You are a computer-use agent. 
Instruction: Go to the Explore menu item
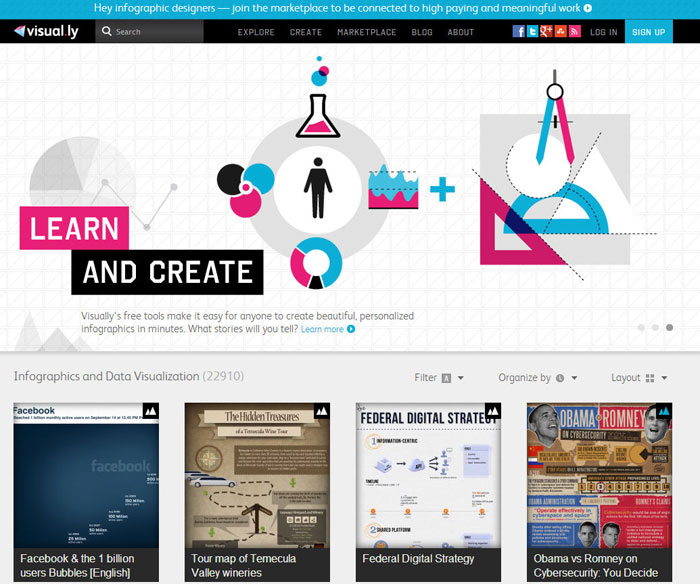click(256, 32)
